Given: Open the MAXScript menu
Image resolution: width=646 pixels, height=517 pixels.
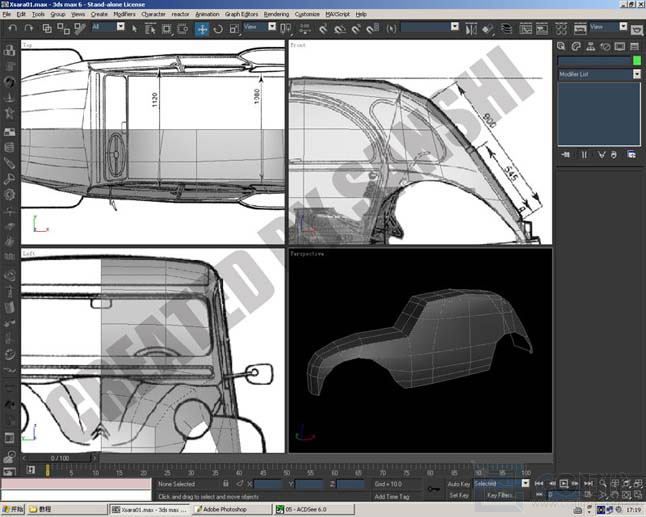Looking at the screenshot, I should click(x=337, y=14).
